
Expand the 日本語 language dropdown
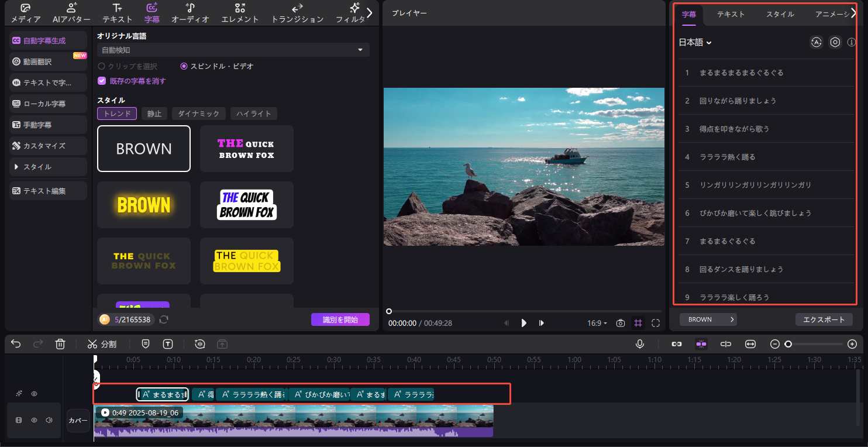coord(695,42)
